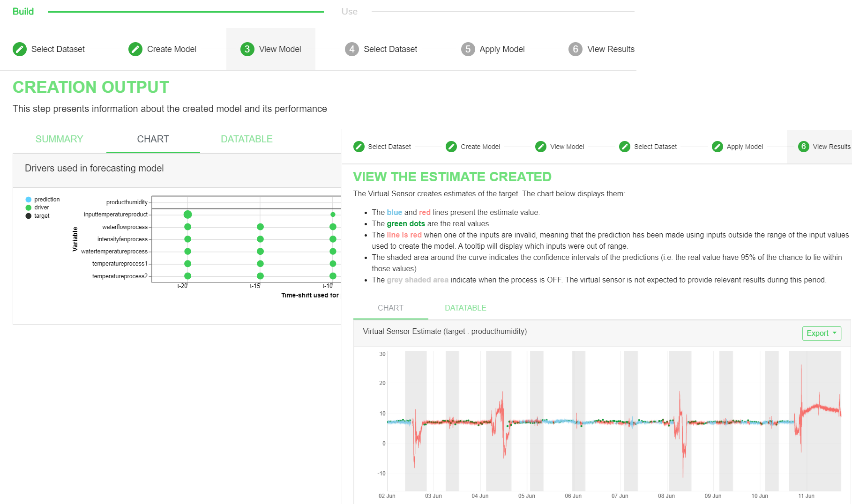Switch to the SUMMARY tab
Image resolution: width=852 pixels, height=504 pixels.
60,139
